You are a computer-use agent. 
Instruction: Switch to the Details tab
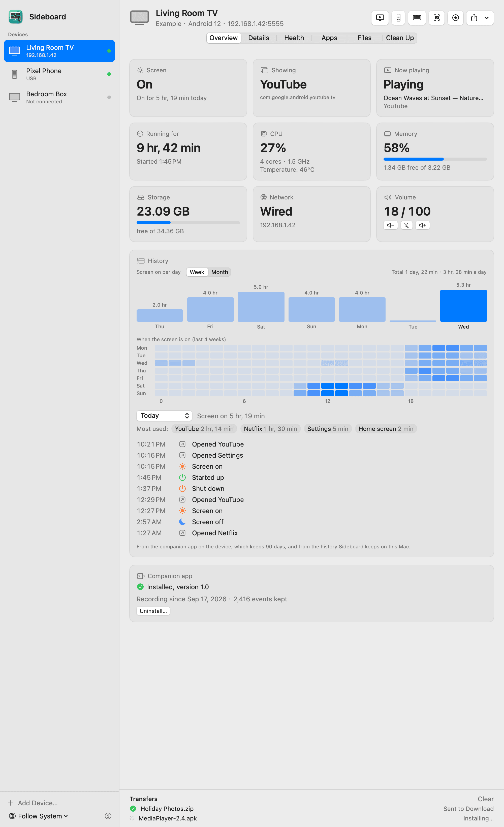pos(258,38)
